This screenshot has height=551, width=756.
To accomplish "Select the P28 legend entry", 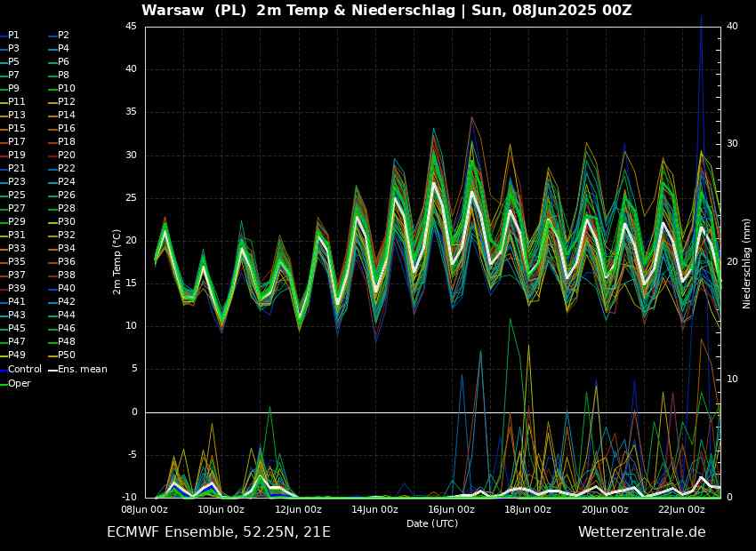I will [x=62, y=209].
